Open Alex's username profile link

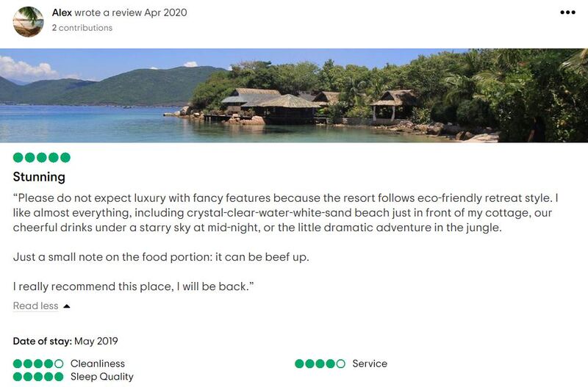(62, 12)
